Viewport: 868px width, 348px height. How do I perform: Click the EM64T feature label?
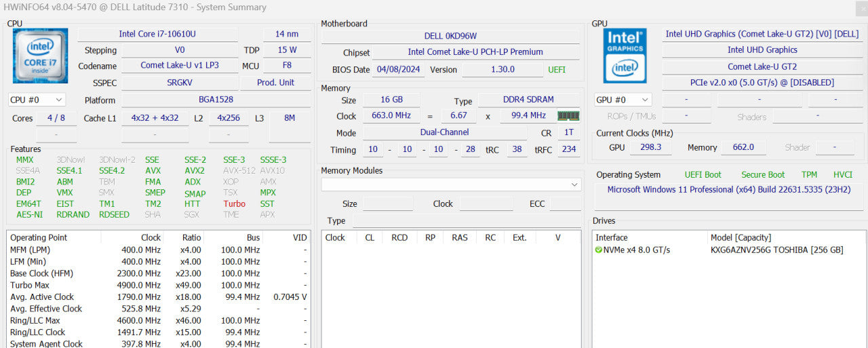[28, 204]
